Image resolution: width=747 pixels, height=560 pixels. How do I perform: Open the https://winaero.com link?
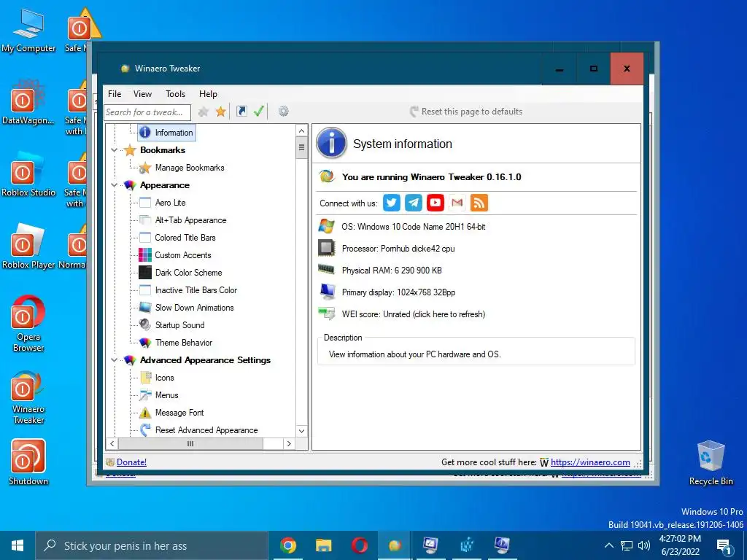point(590,462)
